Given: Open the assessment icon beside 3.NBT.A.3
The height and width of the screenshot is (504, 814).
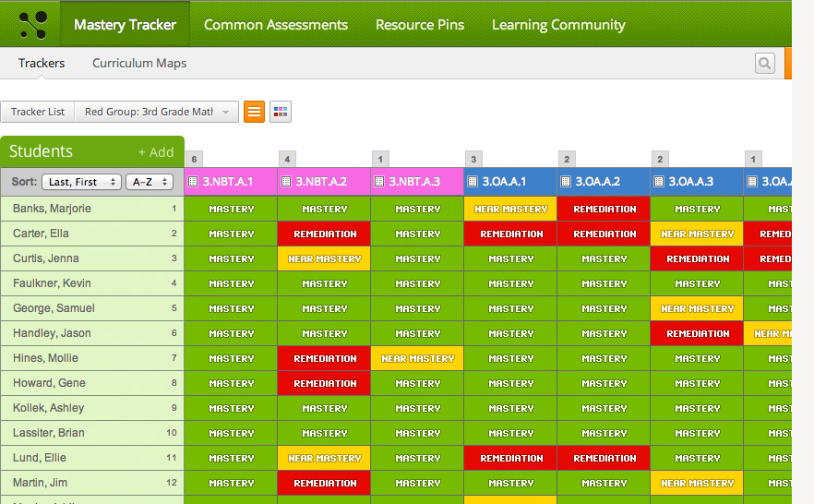Looking at the screenshot, I should (x=379, y=182).
